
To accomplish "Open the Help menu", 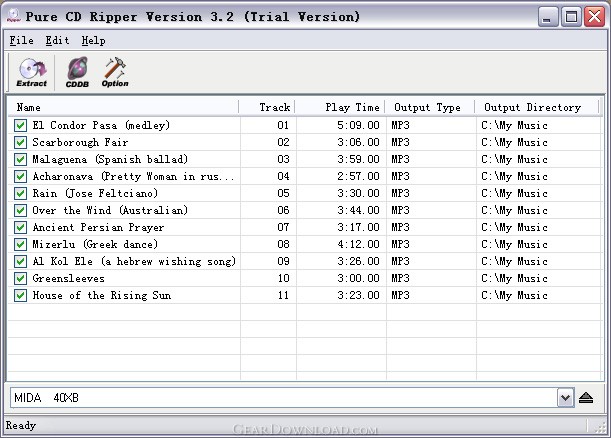I will click(94, 41).
